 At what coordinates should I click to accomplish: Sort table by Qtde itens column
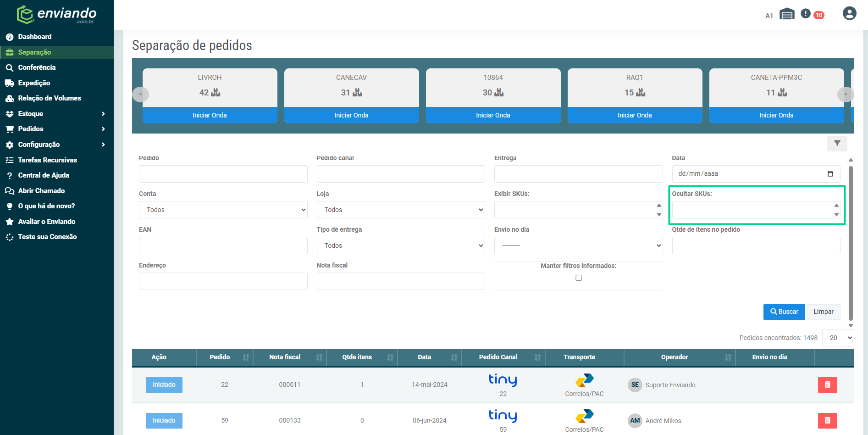pyautogui.click(x=390, y=357)
